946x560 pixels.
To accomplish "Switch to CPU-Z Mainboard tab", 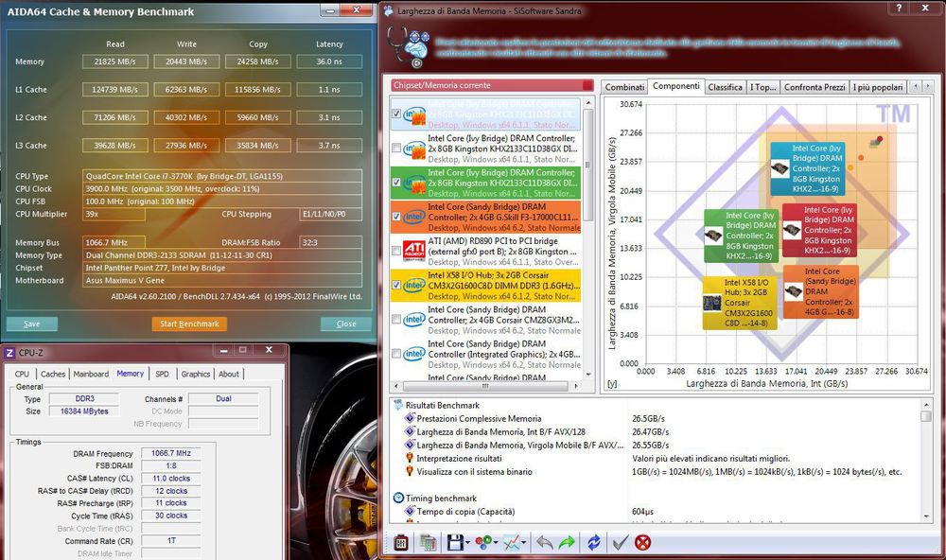I will pyautogui.click(x=91, y=374).
